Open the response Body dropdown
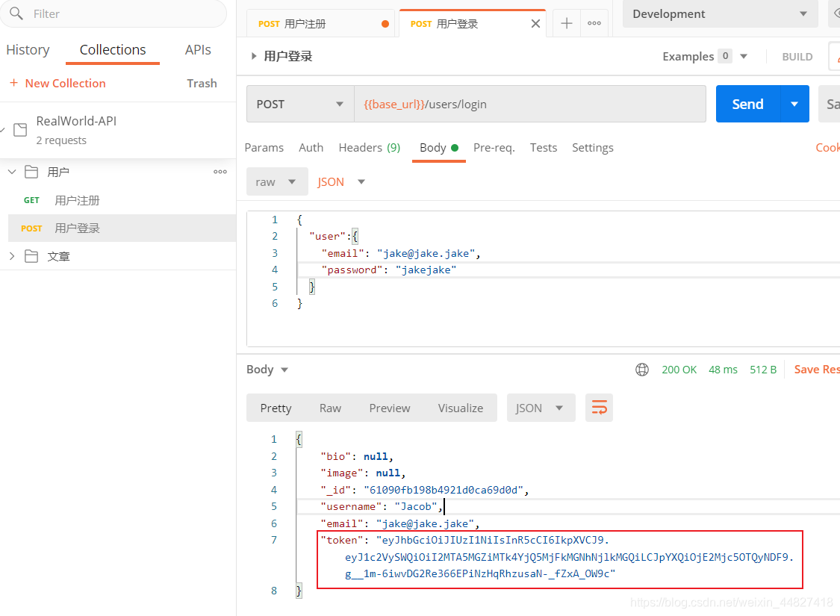 pos(267,370)
